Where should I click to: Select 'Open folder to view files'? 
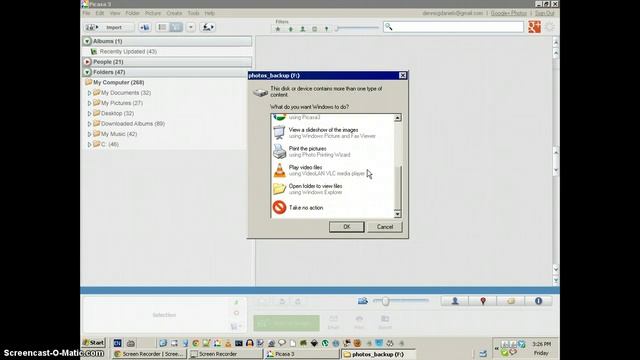(x=332, y=189)
